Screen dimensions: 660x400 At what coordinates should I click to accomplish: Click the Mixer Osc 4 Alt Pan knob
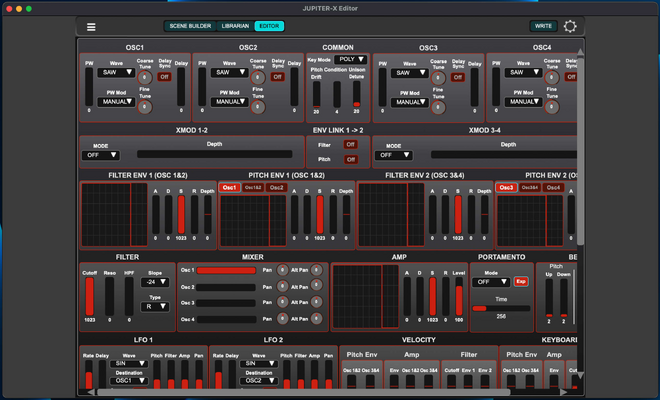(317, 319)
